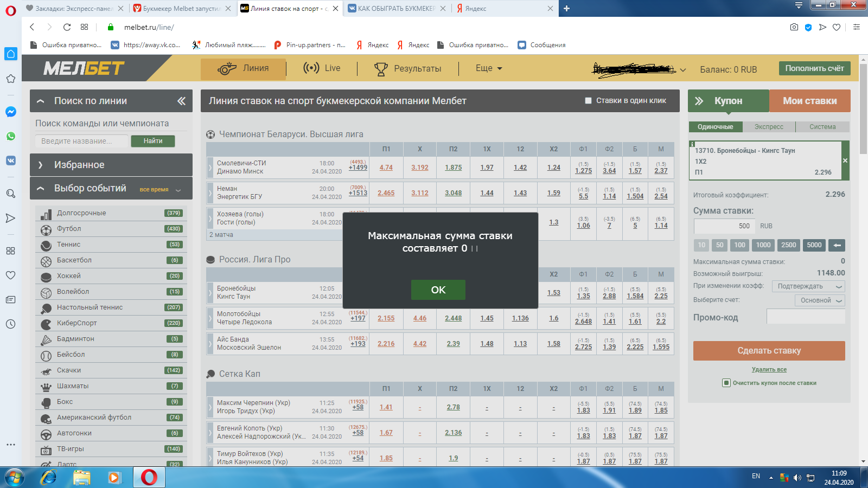Reload the page with the refresh icon
Image resolution: width=868 pixels, height=488 pixels.
67,27
